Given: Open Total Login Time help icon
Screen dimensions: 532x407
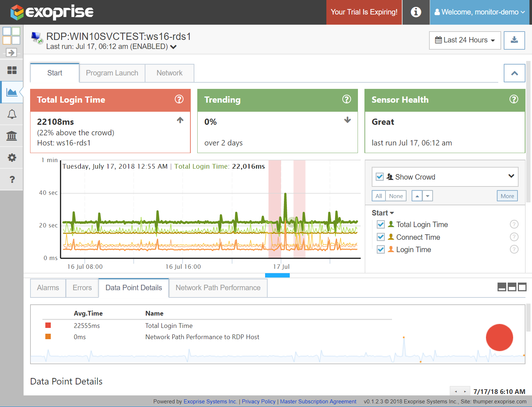Looking at the screenshot, I should click(x=179, y=99).
